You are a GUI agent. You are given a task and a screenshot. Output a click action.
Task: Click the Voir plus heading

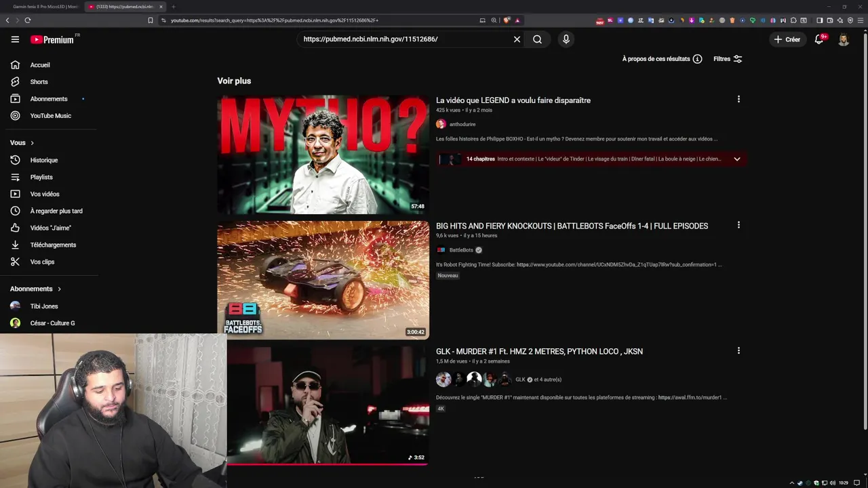tap(234, 81)
